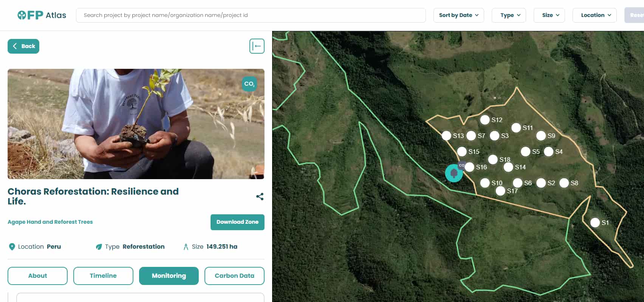
Task: Select the S12 sample point marker
Action: [485, 120]
